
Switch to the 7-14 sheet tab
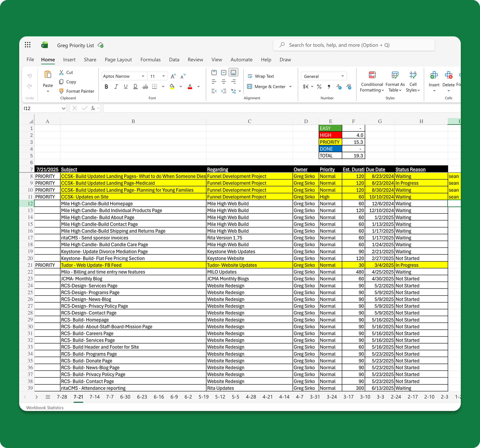tap(94, 397)
